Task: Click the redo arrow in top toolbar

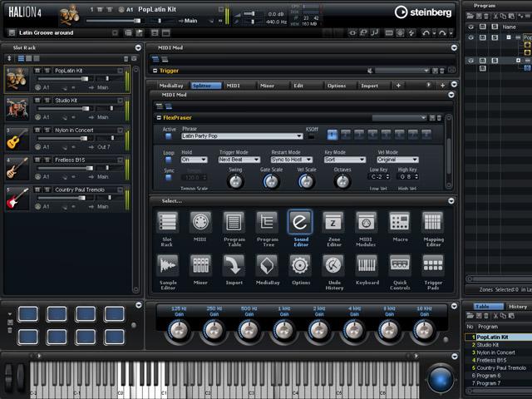Action: coord(442,33)
